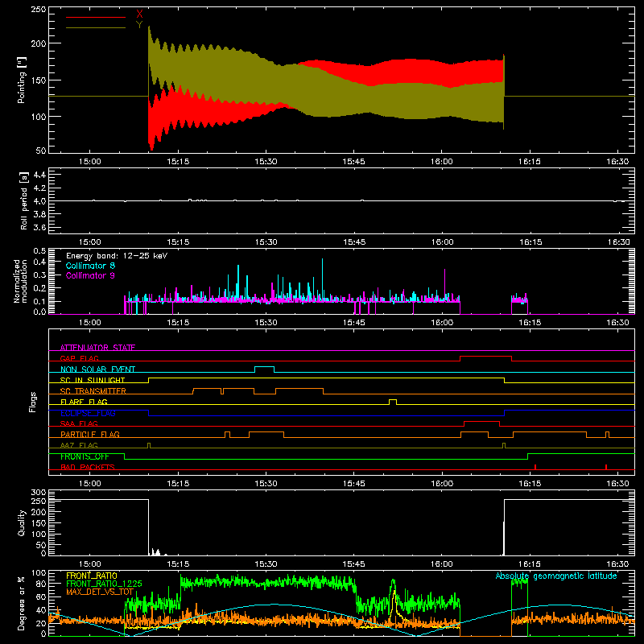Click 16:00 time label under Pointing plot

tap(441, 162)
